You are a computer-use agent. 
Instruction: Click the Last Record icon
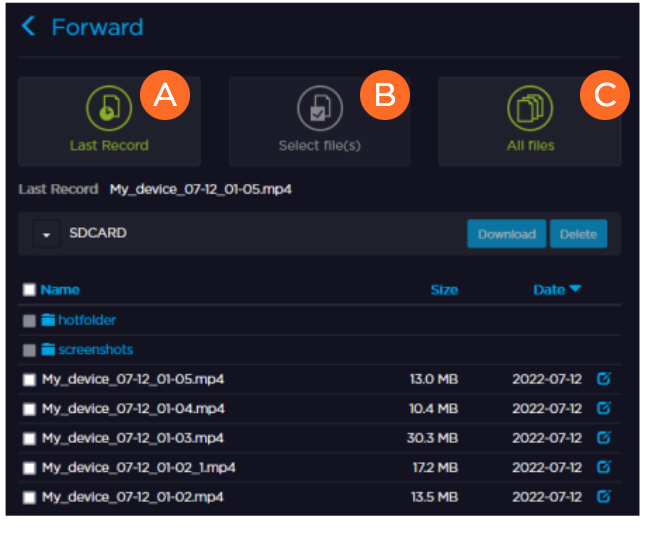tap(109, 108)
